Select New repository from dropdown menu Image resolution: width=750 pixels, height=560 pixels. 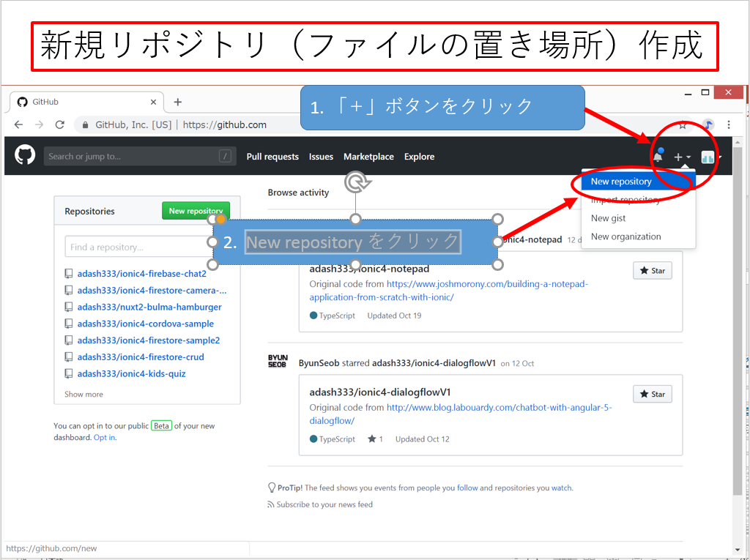(621, 182)
